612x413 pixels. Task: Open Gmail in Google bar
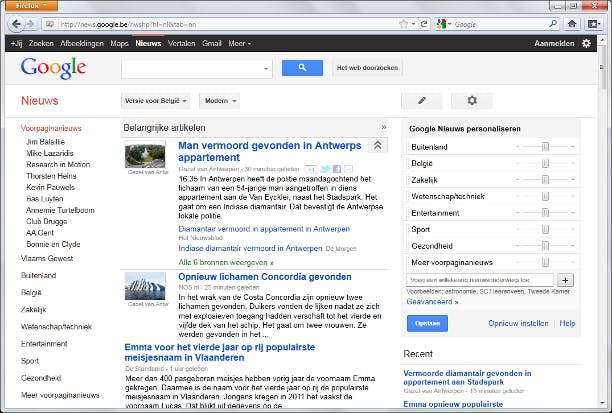(212, 43)
